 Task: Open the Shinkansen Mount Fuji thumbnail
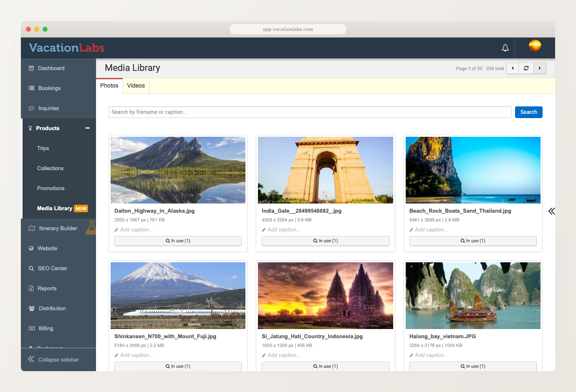click(x=178, y=296)
